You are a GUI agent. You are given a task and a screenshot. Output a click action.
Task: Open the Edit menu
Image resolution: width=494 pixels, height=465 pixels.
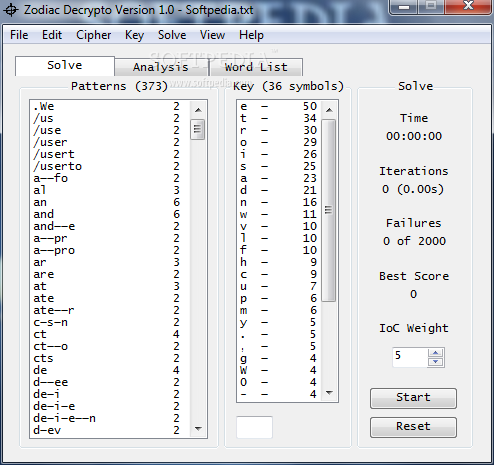tap(52, 35)
